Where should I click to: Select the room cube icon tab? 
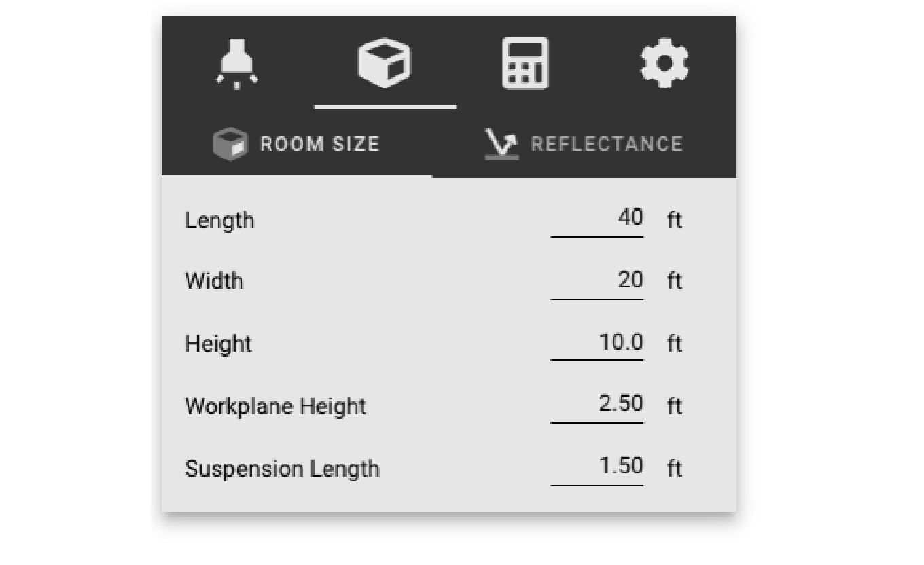pyautogui.click(x=385, y=63)
